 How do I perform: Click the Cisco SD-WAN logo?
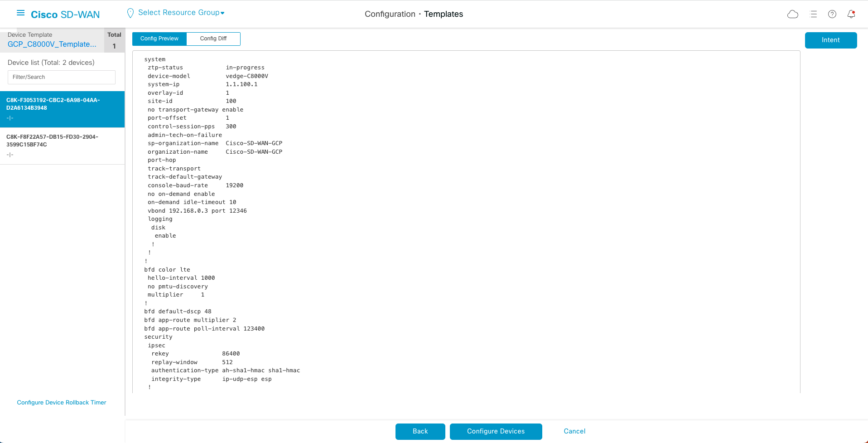tap(65, 15)
